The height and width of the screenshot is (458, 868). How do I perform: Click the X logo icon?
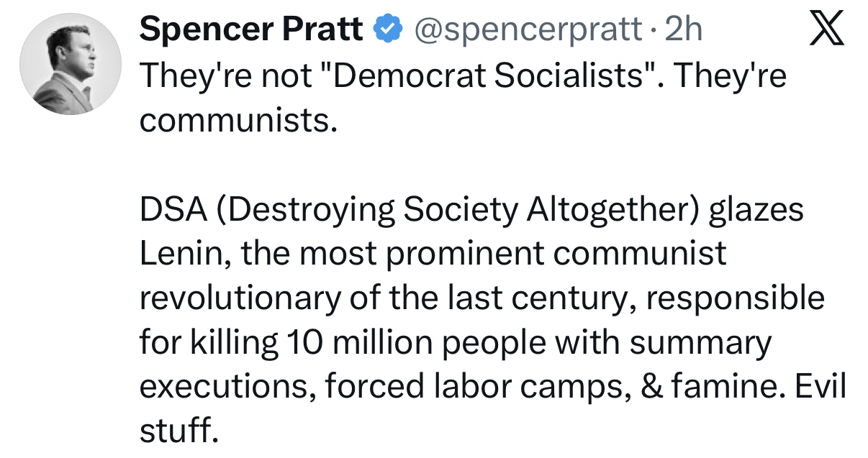pos(827,29)
